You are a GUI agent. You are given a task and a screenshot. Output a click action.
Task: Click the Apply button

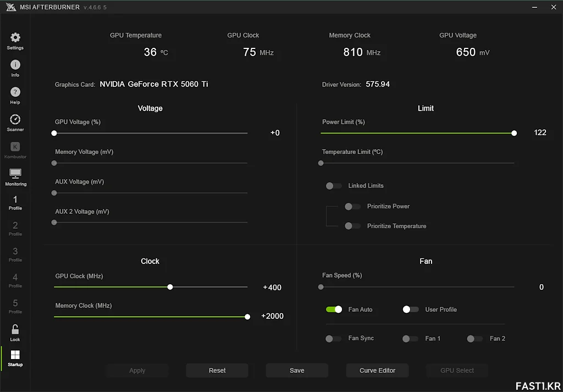tap(137, 371)
